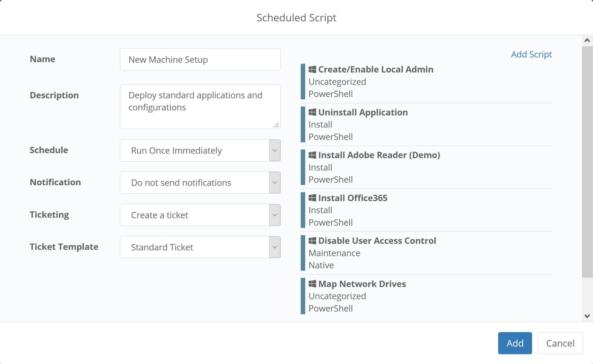
Task: Select the Install Office365 script entry
Action: tap(353, 198)
